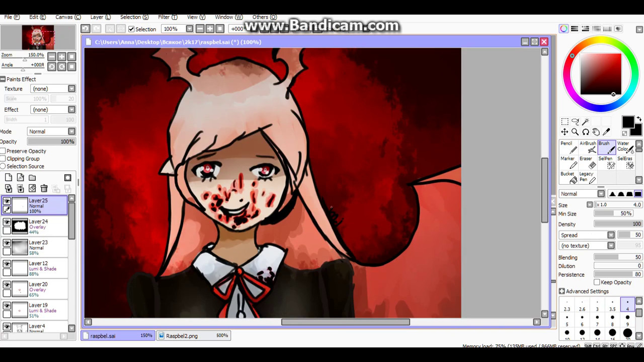
Task: Select the Pencil tool
Action: pyautogui.click(x=568, y=147)
